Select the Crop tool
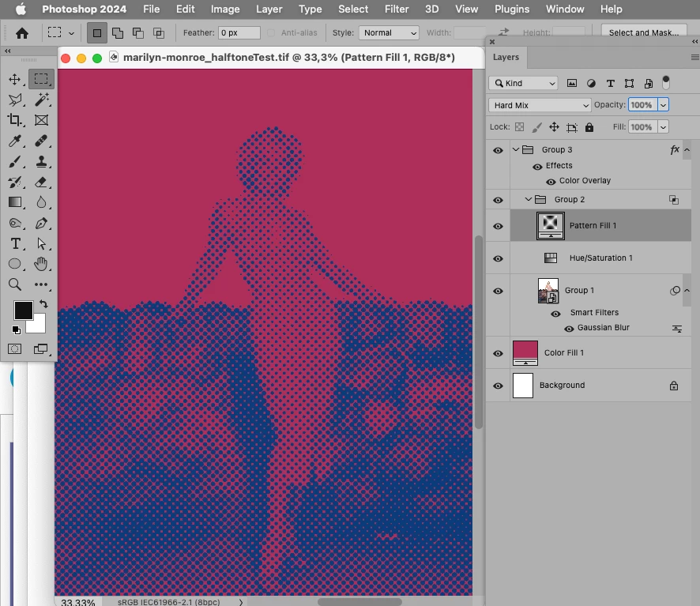The image size is (700, 606). point(15,120)
